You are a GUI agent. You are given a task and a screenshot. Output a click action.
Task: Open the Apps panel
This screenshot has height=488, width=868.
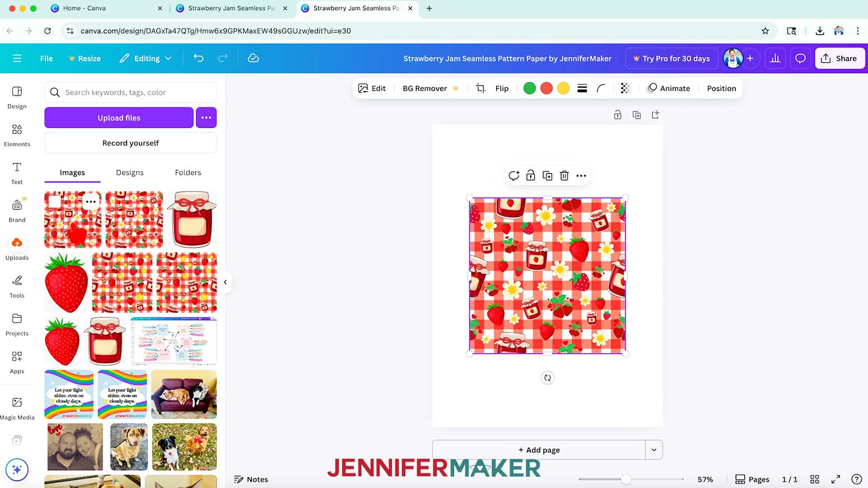tap(17, 363)
